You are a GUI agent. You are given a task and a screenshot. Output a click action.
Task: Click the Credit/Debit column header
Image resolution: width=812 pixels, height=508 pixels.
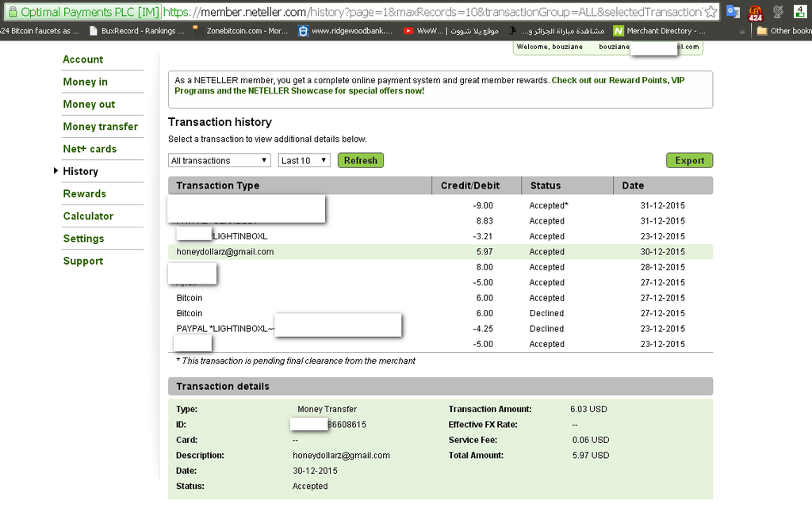pos(469,185)
